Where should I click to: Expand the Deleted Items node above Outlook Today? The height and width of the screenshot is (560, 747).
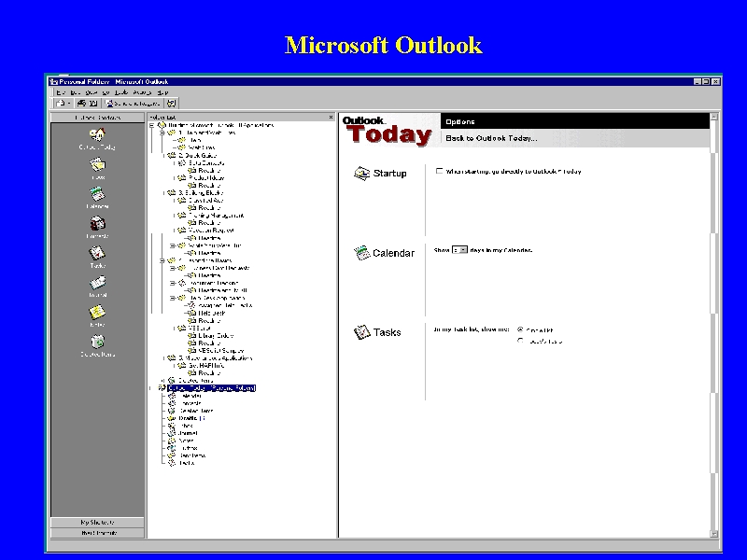tap(162, 381)
